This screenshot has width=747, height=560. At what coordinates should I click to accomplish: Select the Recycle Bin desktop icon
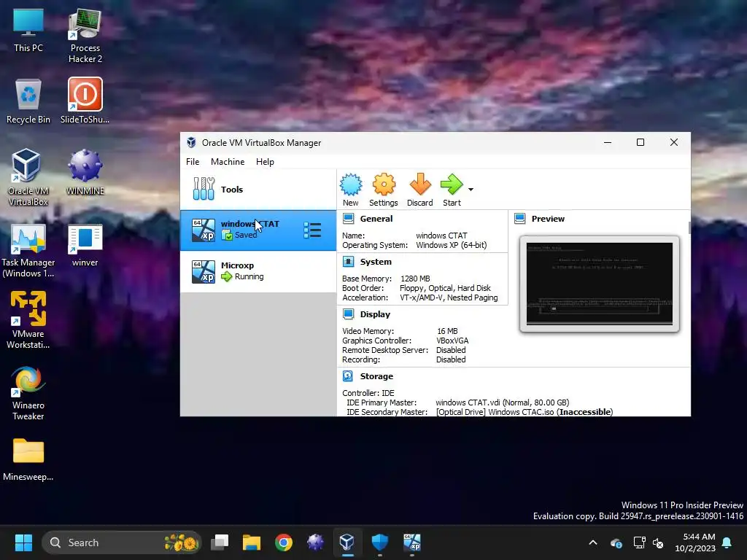[28, 101]
